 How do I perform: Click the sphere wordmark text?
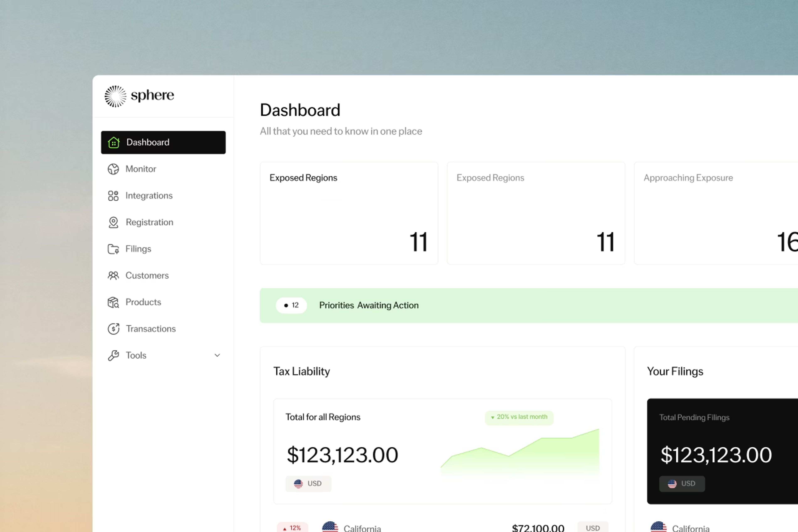pos(152,96)
